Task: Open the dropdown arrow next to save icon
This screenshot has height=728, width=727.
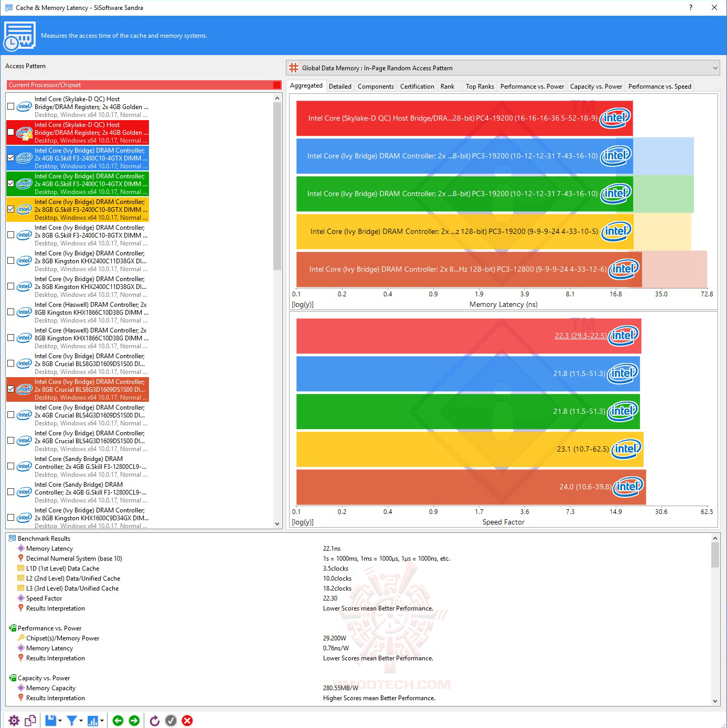Action: pyautogui.click(x=60, y=721)
